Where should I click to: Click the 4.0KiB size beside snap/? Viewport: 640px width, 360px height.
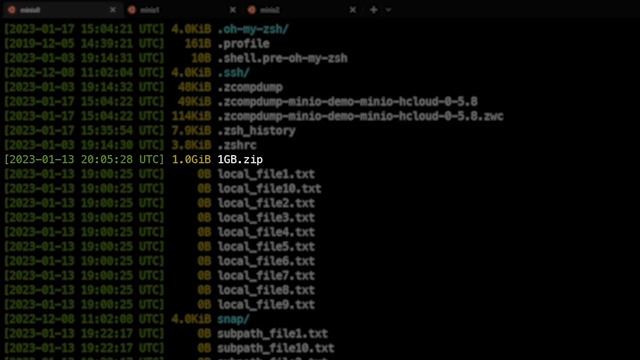[191, 319]
